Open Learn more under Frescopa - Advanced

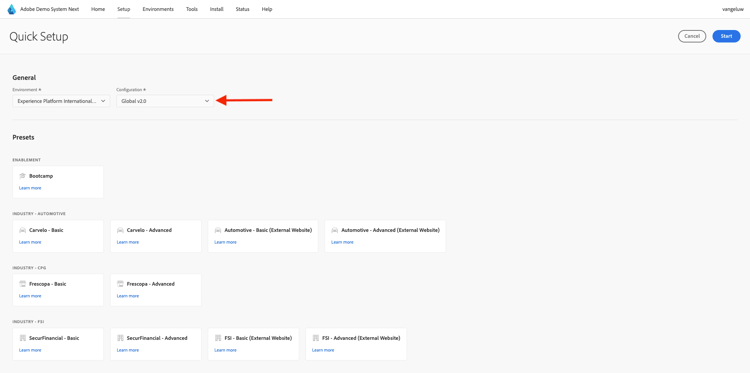128,296
